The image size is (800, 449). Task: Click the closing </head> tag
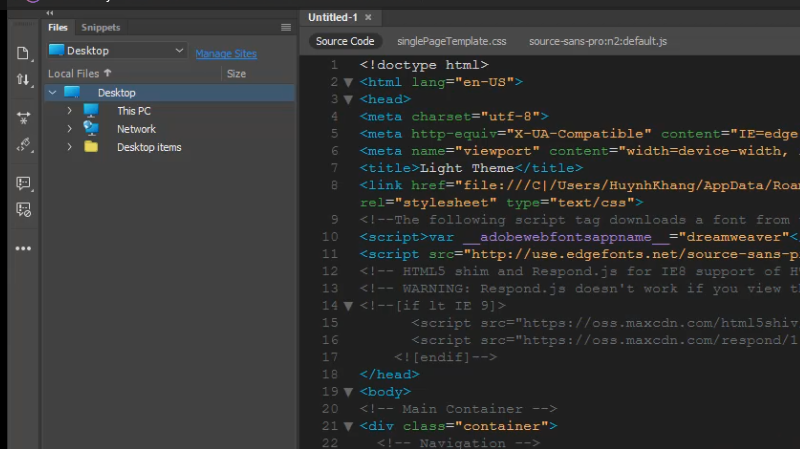pyautogui.click(x=389, y=375)
